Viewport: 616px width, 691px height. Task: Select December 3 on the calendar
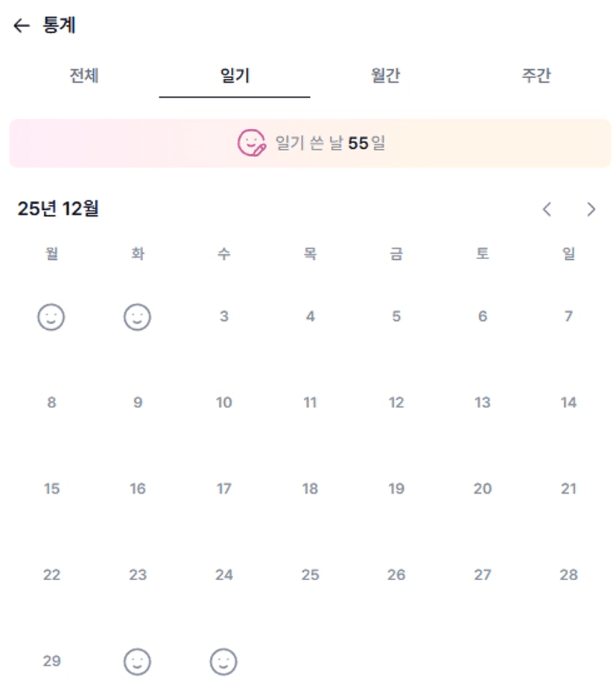click(x=223, y=316)
